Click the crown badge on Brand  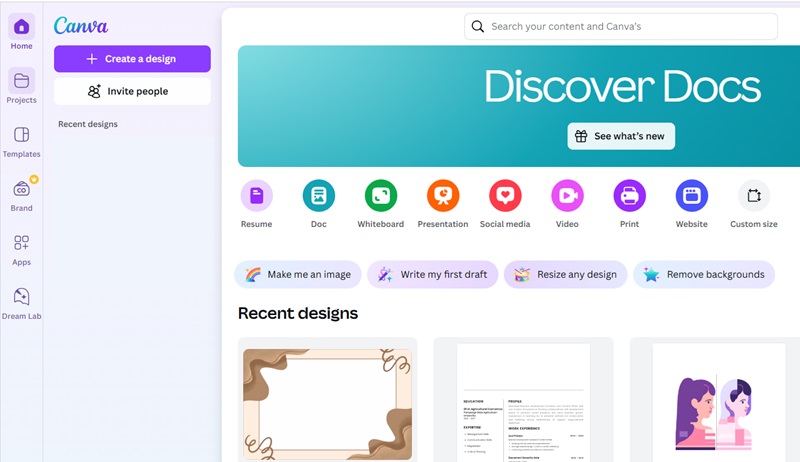pos(34,179)
